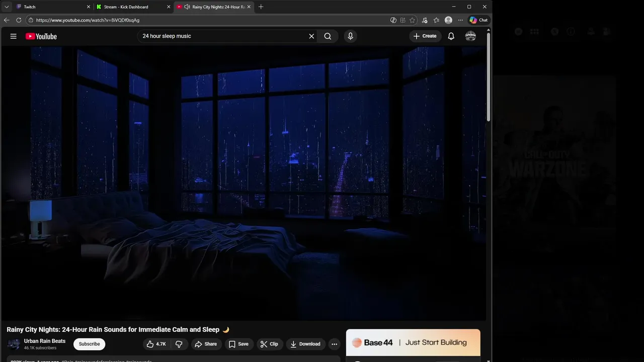Image resolution: width=644 pixels, height=362 pixels.
Task: Expand the tab actions dropdown arrow
Action: click(x=7, y=7)
